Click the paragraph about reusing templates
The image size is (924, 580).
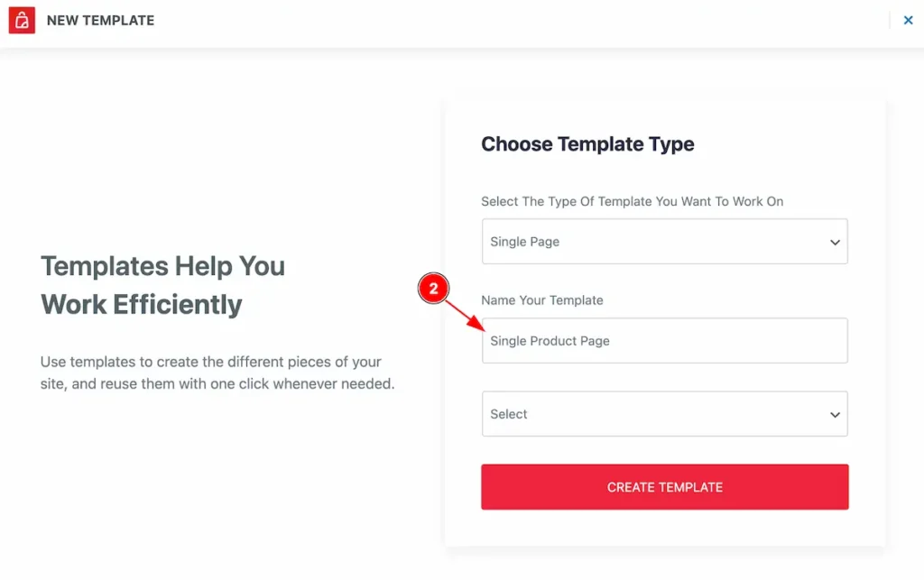click(x=217, y=373)
